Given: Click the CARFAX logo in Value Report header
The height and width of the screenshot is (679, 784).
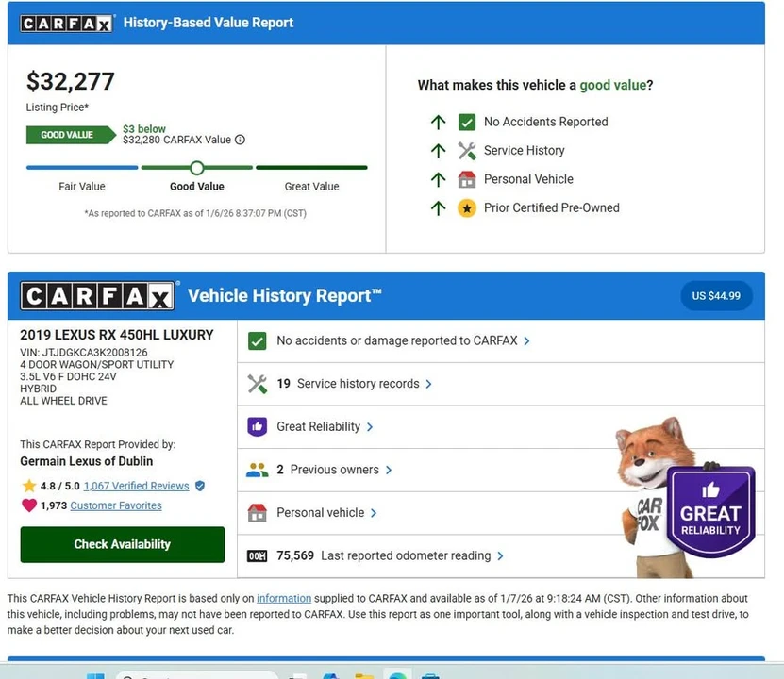Looking at the screenshot, I should (66, 24).
